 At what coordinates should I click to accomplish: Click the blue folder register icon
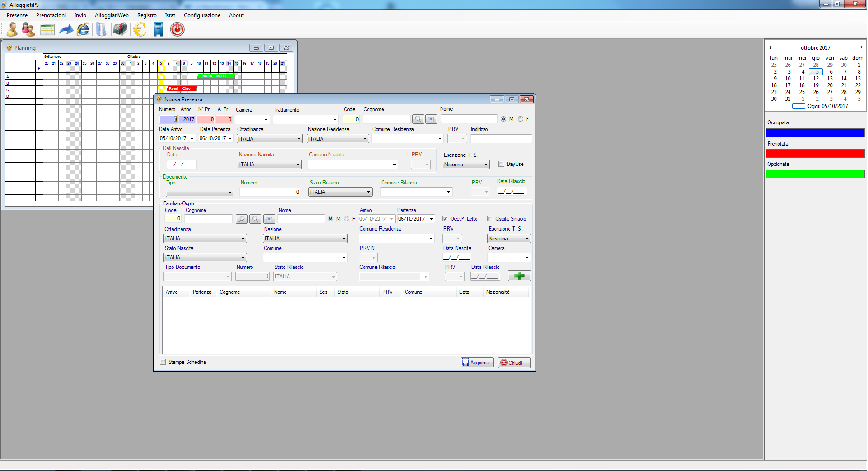click(x=101, y=29)
